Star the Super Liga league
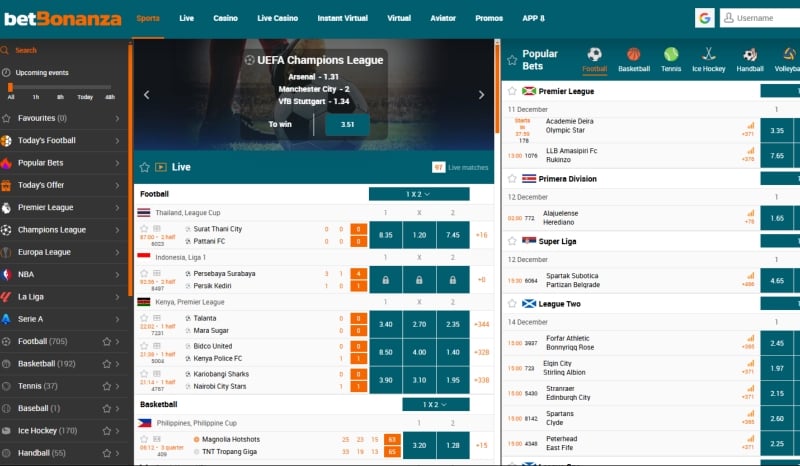Image resolution: width=800 pixels, height=466 pixels. coord(512,241)
